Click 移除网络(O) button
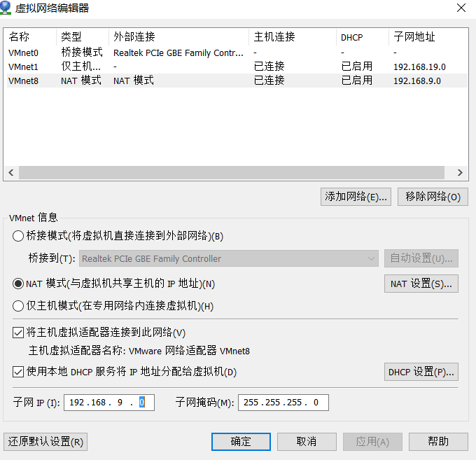476x460 pixels. pyautogui.click(x=433, y=197)
